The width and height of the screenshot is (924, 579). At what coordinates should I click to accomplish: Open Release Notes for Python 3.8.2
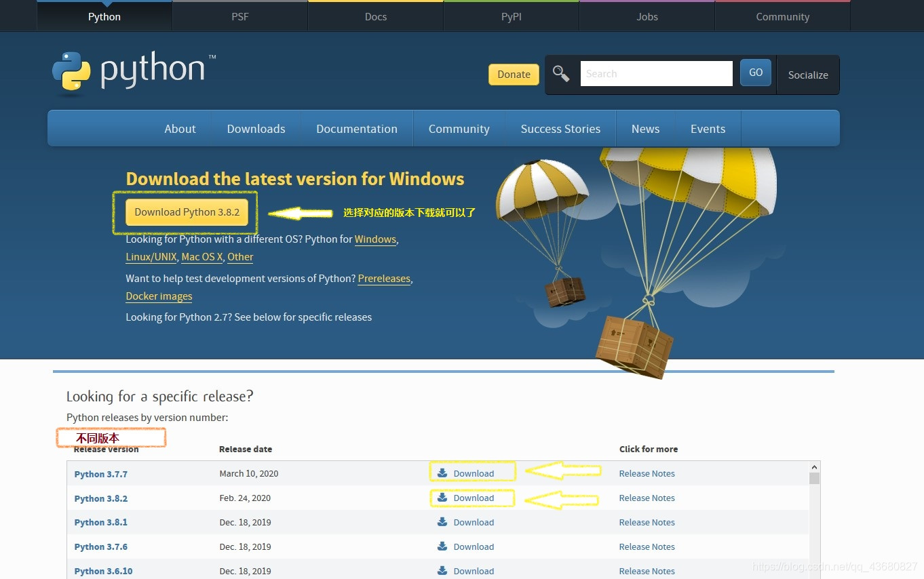click(x=647, y=498)
